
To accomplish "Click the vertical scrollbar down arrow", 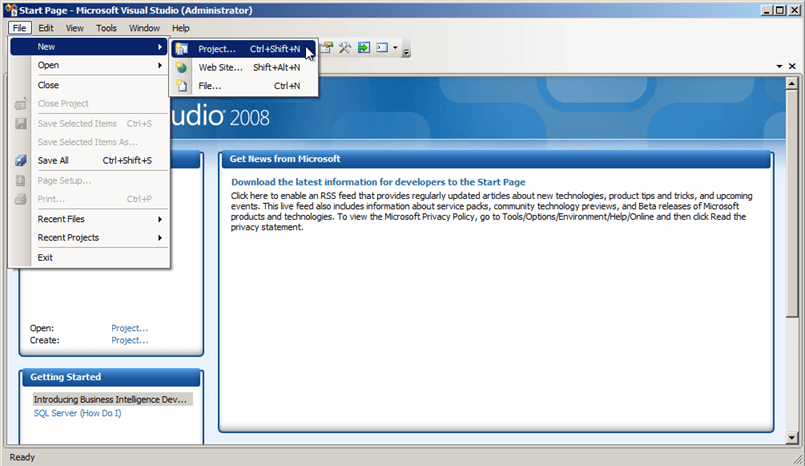I will 792,438.
